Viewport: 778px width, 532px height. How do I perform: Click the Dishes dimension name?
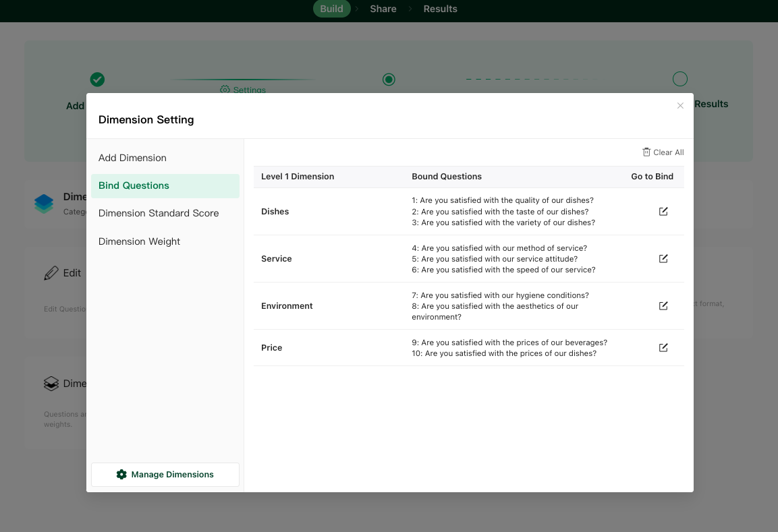tap(275, 212)
